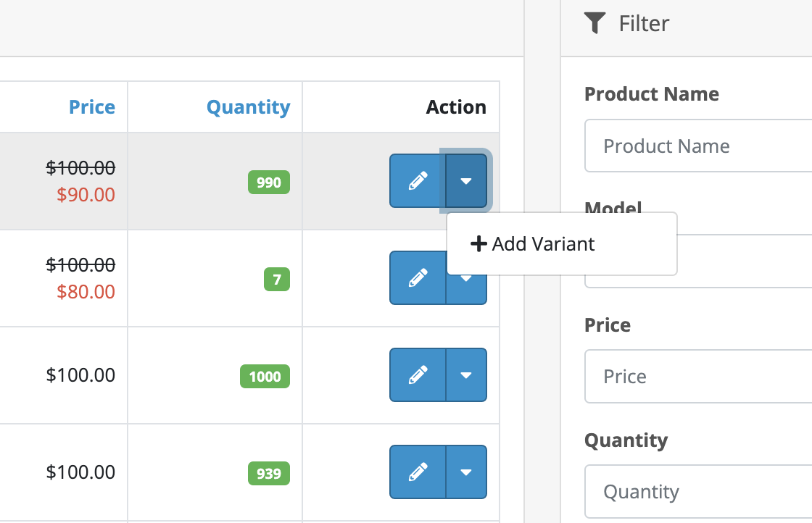Click struck-through $100.00 above $80.00
Screen dimensions: 812x523
(80, 265)
